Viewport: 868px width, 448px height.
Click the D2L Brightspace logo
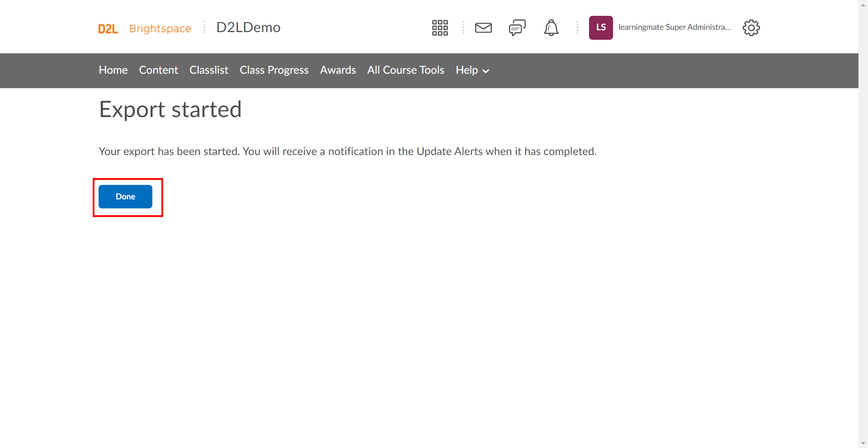pyautogui.click(x=145, y=28)
